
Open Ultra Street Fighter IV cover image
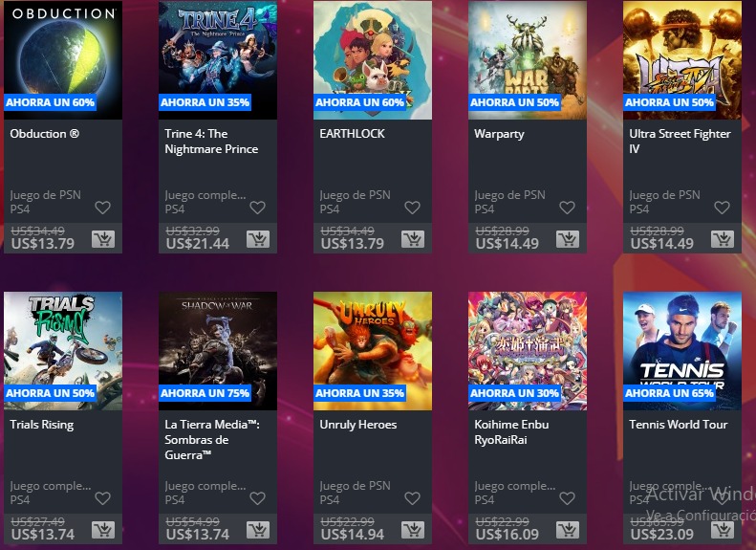click(682, 60)
